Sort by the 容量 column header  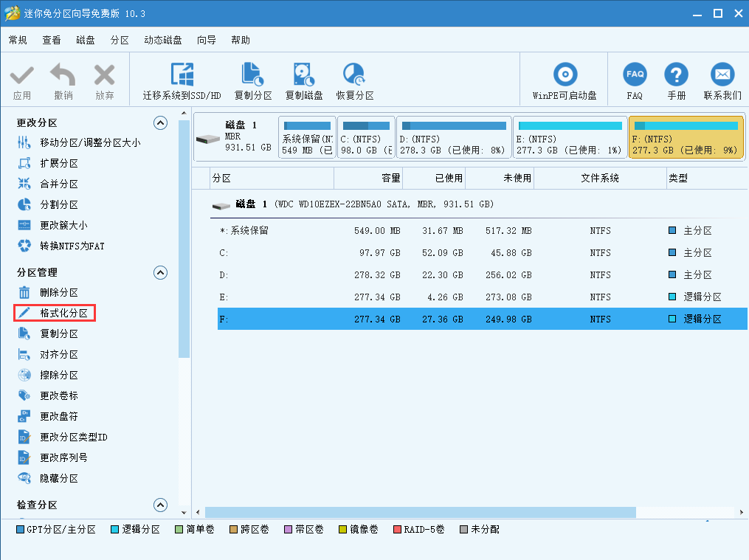(368, 178)
